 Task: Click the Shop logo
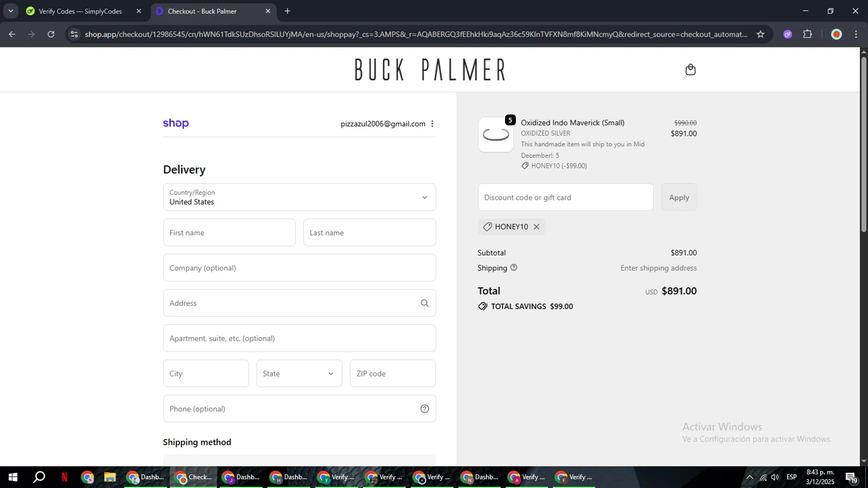click(176, 123)
